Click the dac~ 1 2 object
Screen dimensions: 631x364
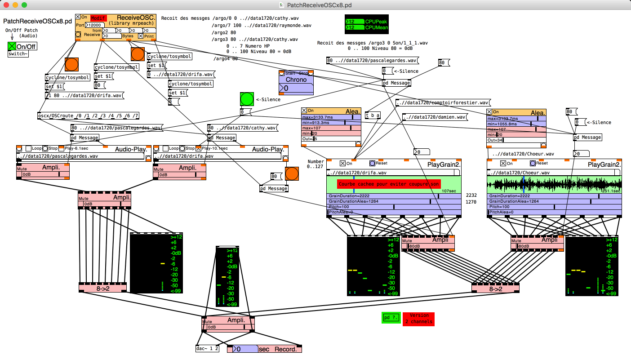pos(208,348)
